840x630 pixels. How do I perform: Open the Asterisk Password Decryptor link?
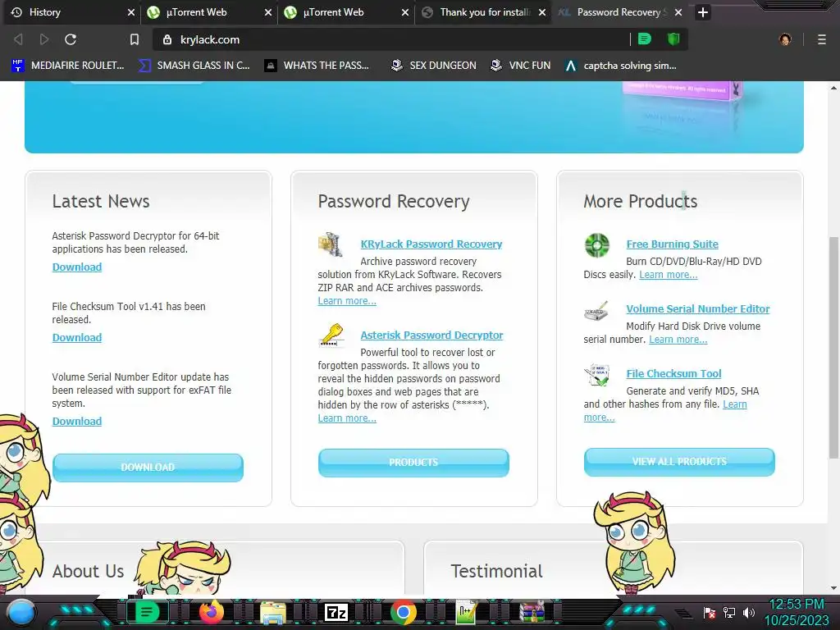[431, 335]
